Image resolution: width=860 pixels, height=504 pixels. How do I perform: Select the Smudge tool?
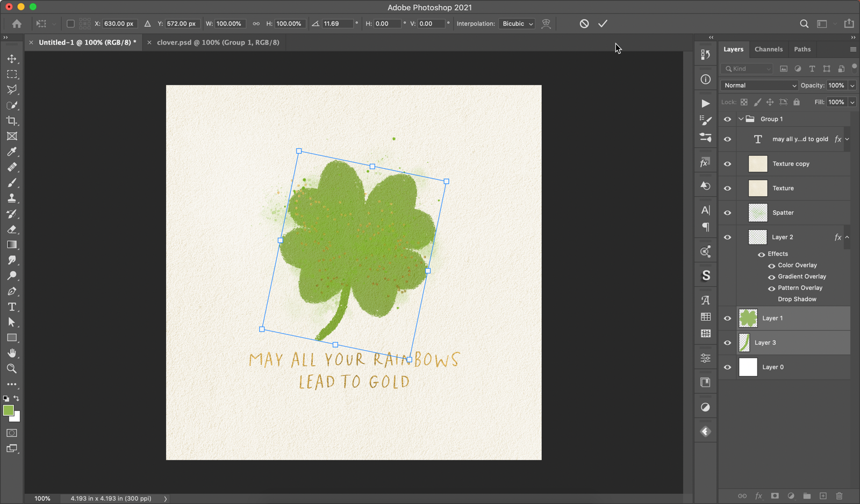click(x=12, y=260)
